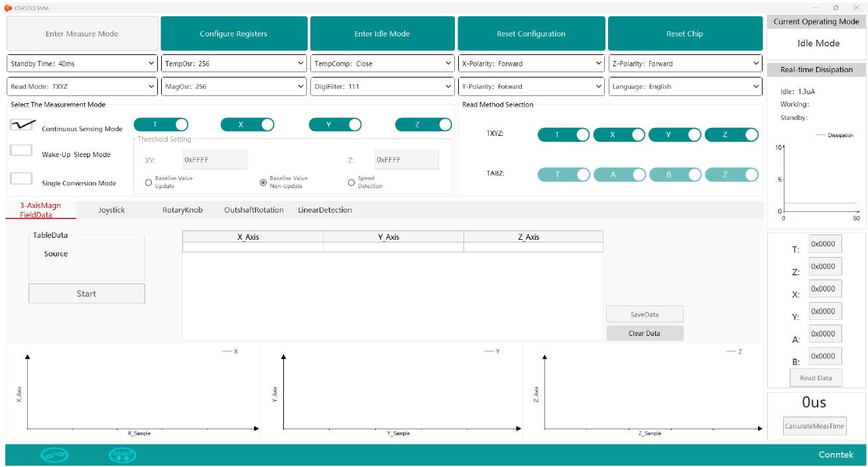Open the Standby Time dropdown

tap(82, 64)
